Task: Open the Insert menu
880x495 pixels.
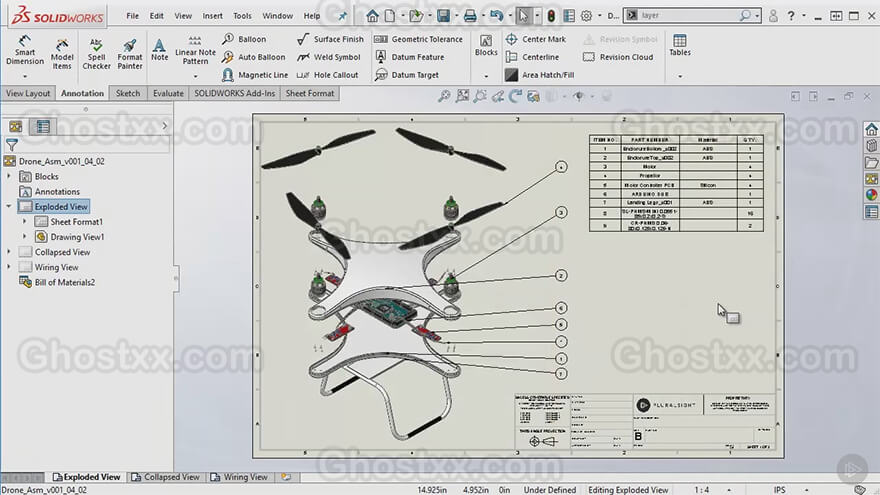Action: (x=212, y=16)
